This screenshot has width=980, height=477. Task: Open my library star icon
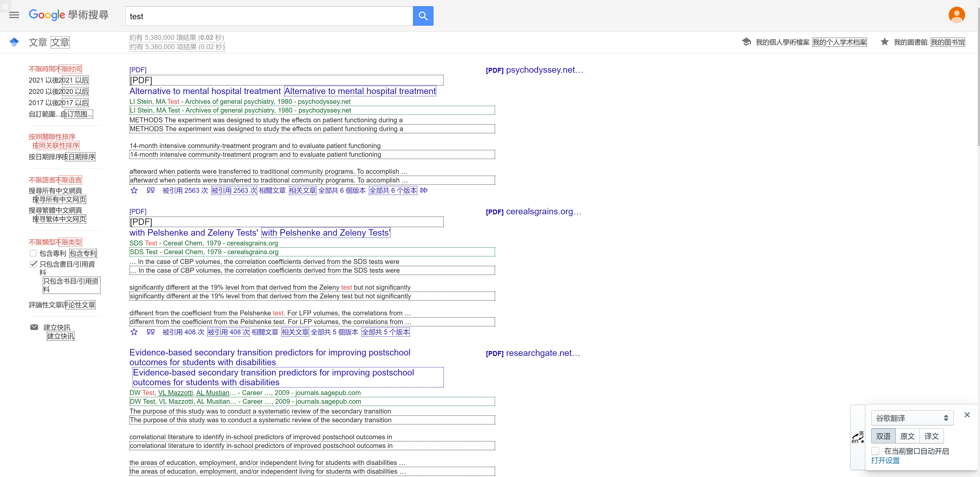(884, 42)
